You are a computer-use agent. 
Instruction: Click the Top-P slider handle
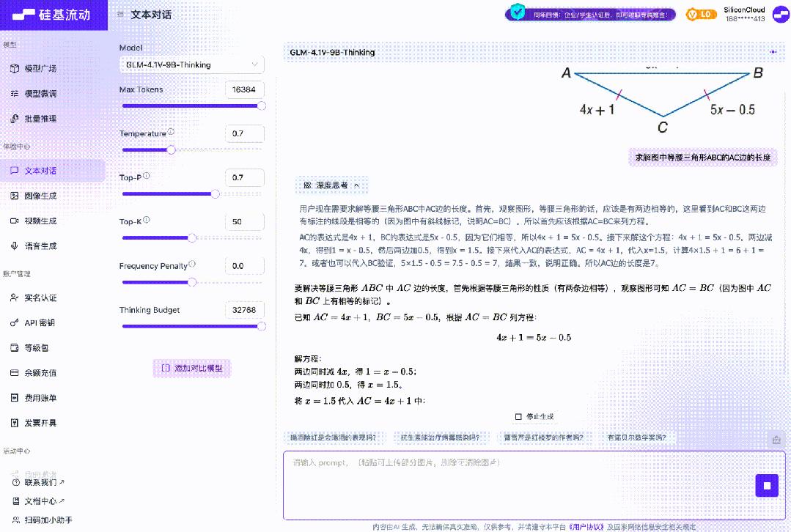215,193
